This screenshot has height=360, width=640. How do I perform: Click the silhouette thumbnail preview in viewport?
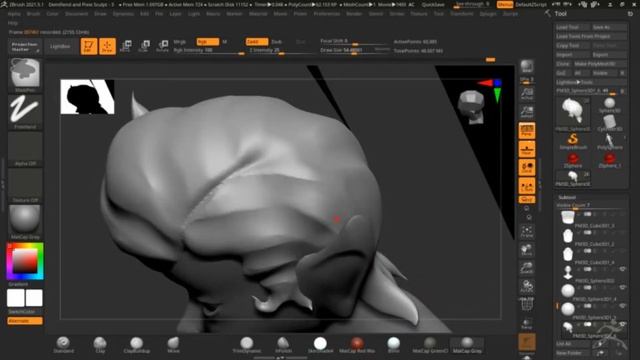pyautogui.click(x=87, y=97)
